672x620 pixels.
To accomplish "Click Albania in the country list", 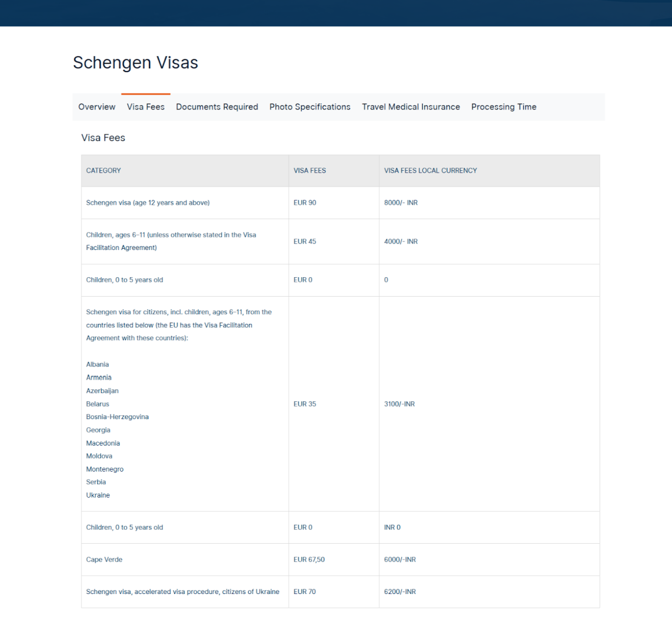I will pos(98,364).
